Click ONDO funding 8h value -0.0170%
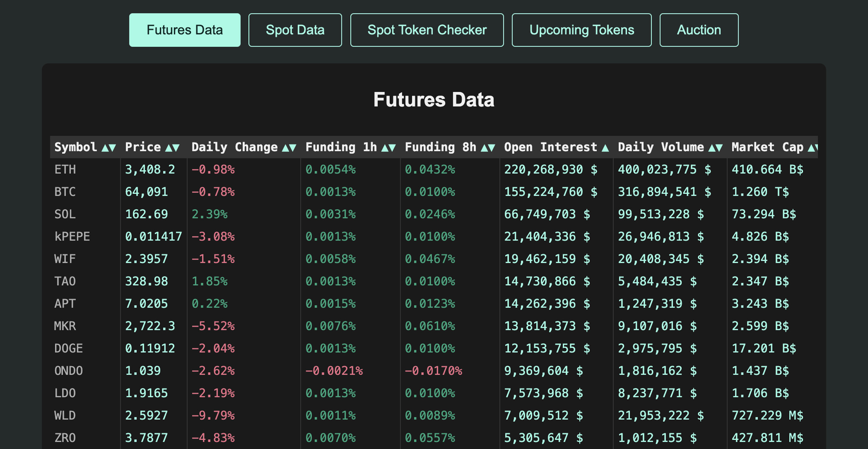 pyautogui.click(x=433, y=371)
